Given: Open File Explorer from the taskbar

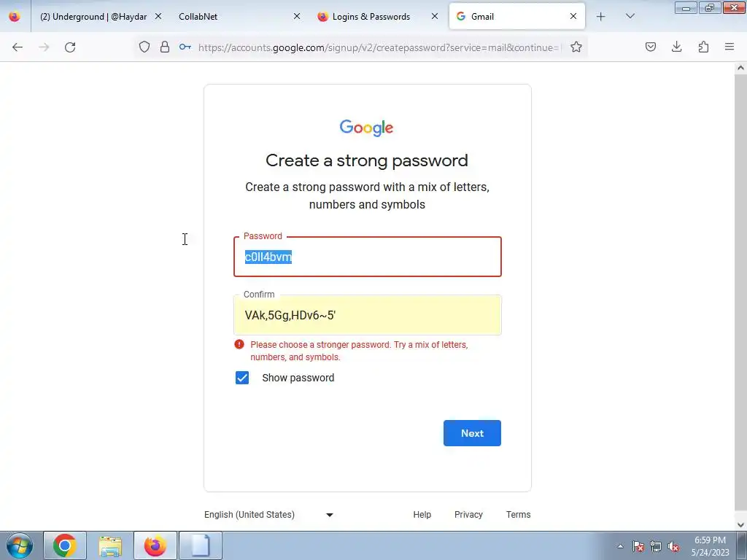Looking at the screenshot, I should pyautogui.click(x=110, y=545).
